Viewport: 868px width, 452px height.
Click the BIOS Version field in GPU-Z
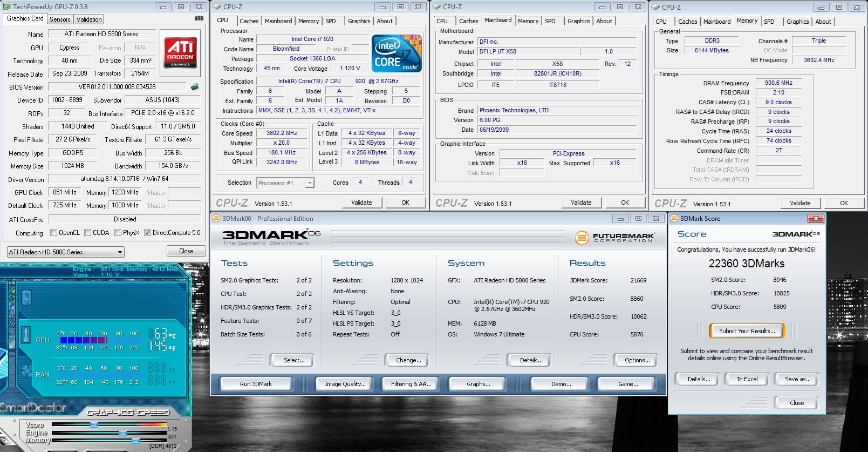tap(117, 87)
